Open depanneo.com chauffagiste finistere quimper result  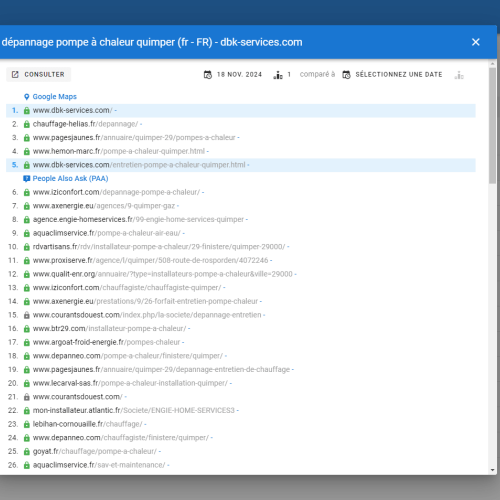[121, 438]
